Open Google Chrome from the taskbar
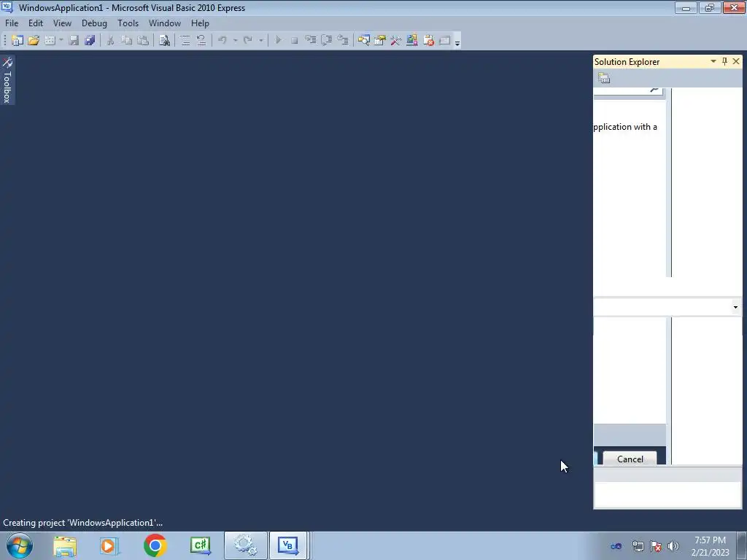Viewport: 747px width, 560px height. point(155,545)
